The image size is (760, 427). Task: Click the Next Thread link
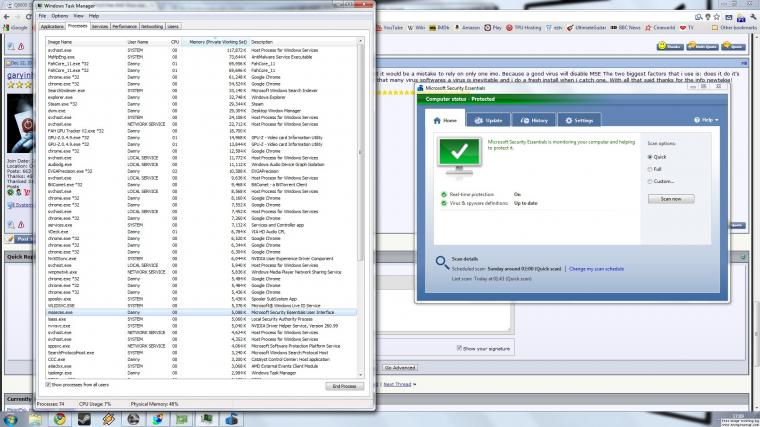click(x=397, y=384)
